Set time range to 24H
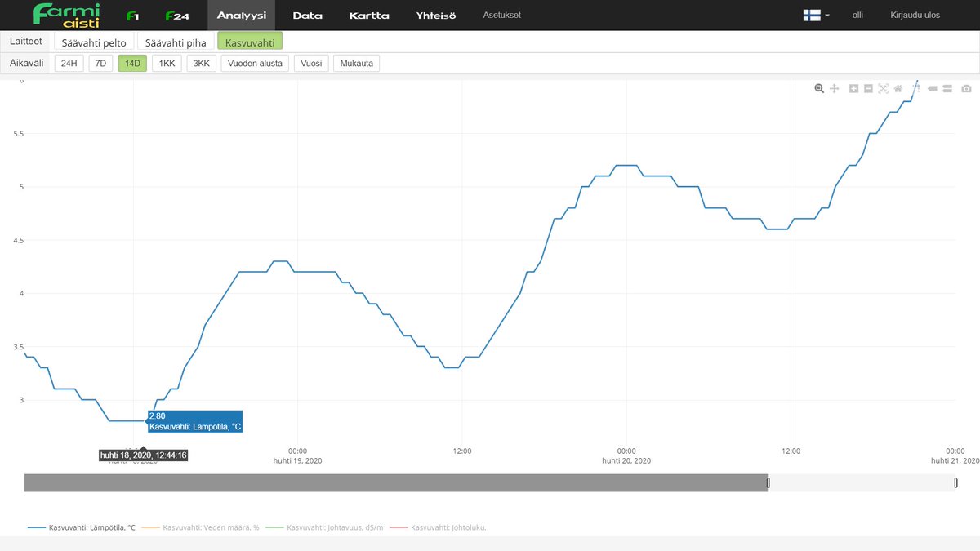Screen dimensions: 980x551 tap(69, 63)
